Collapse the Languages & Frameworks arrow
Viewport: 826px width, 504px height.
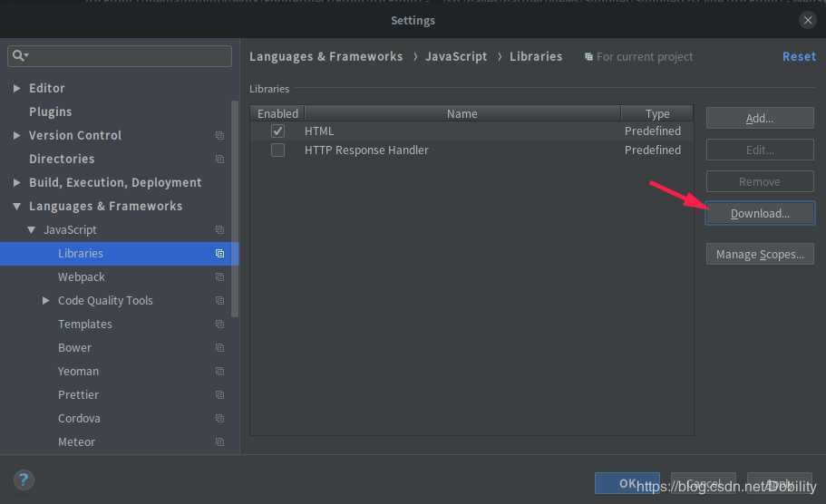[16, 206]
